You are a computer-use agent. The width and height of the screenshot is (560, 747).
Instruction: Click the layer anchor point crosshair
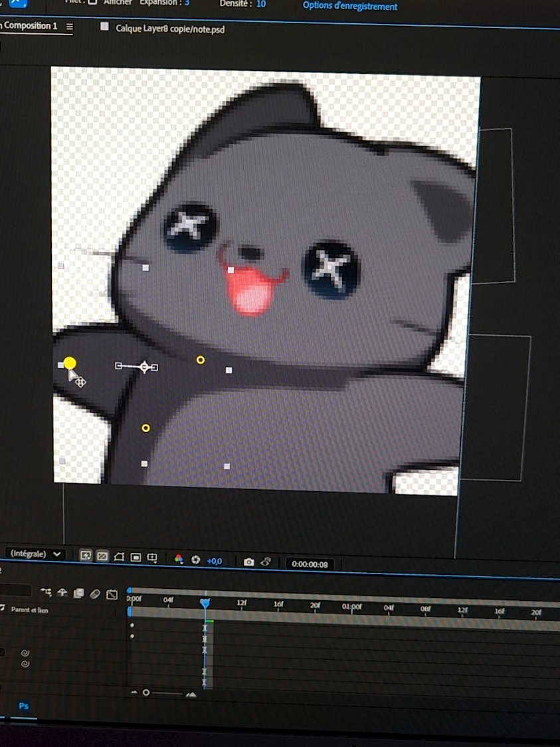click(x=144, y=367)
